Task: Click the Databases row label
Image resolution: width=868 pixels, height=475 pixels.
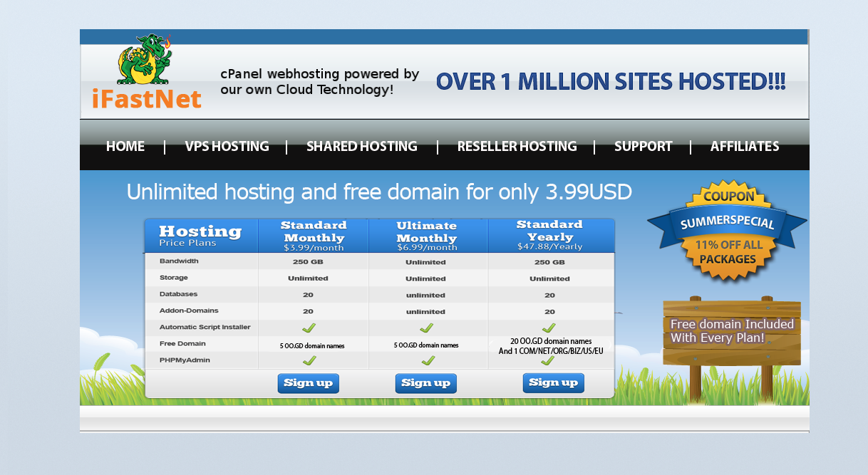Action: [178, 294]
